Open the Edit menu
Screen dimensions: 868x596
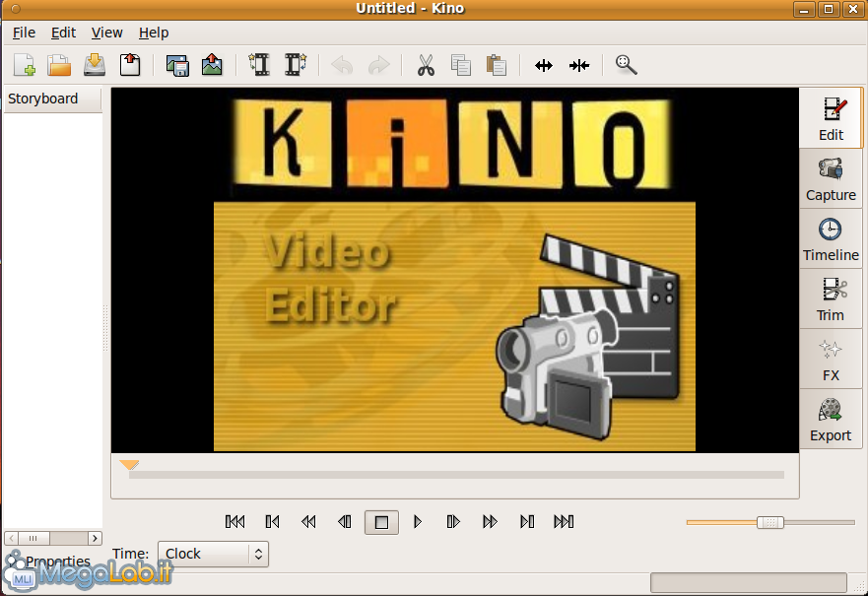pyautogui.click(x=63, y=33)
